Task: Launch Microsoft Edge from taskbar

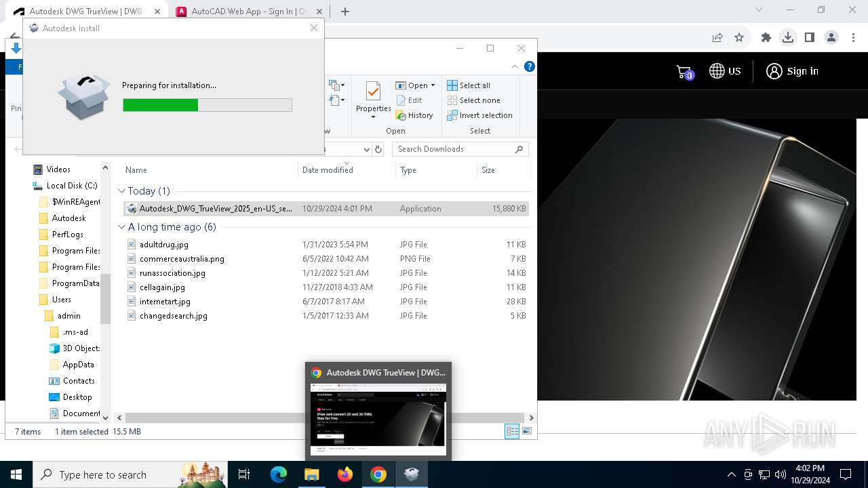Action: [x=279, y=474]
